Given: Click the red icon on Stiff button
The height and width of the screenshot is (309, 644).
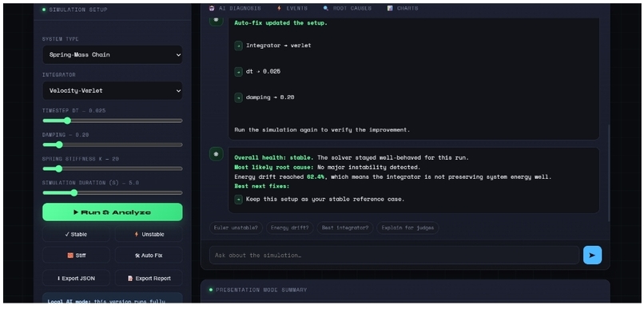Looking at the screenshot, I should tap(70, 256).
